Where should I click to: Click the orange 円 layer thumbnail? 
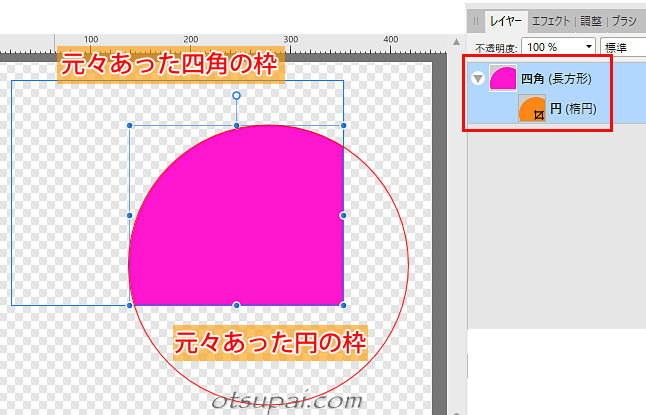pos(532,109)
